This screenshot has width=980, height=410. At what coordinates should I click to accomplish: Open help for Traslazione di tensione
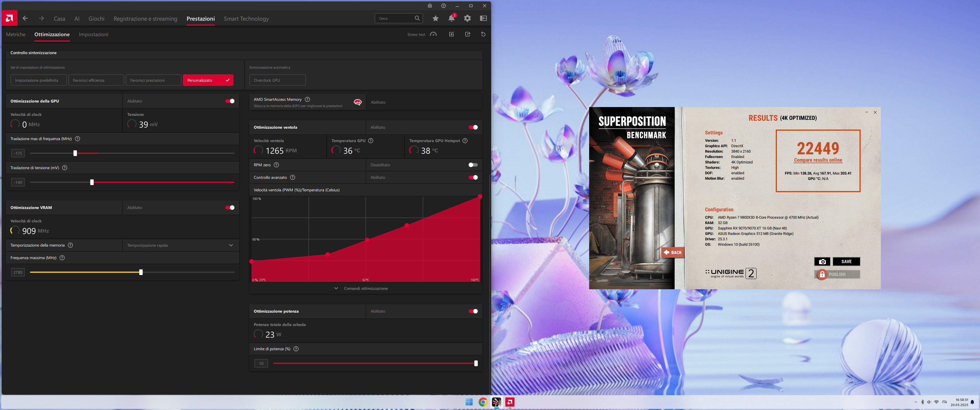coord(65,168)
